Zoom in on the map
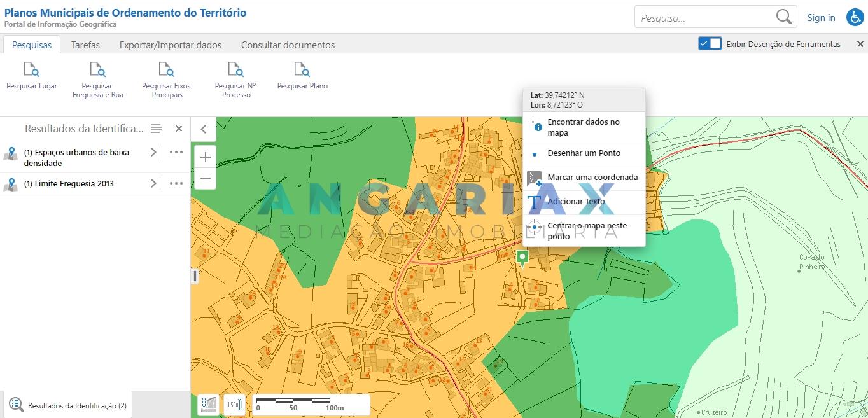 (205, 157)
